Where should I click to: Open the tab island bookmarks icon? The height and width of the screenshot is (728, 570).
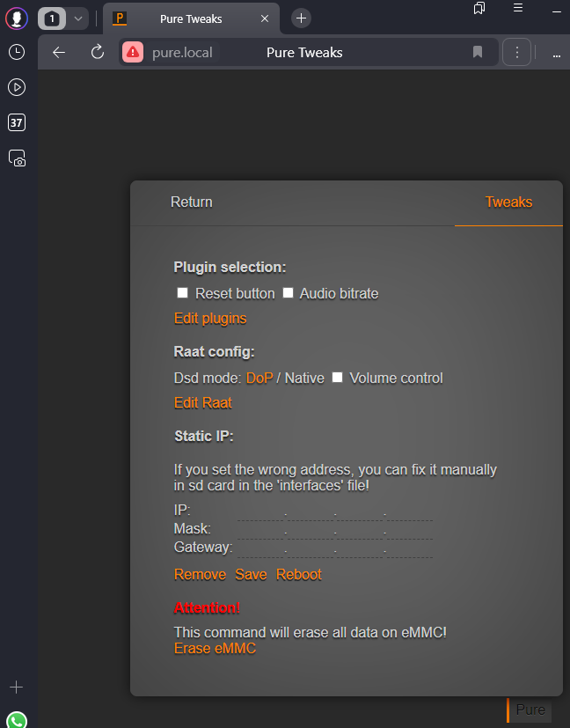479,8
